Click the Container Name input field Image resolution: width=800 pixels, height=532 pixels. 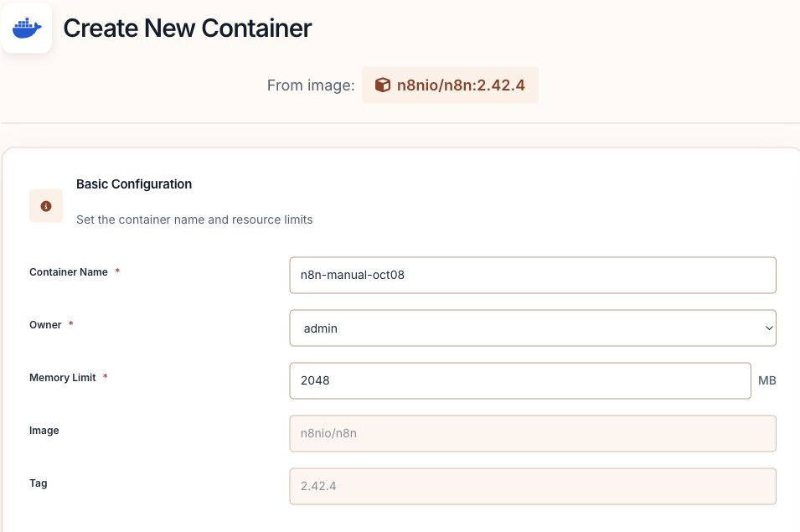[533, 275]
